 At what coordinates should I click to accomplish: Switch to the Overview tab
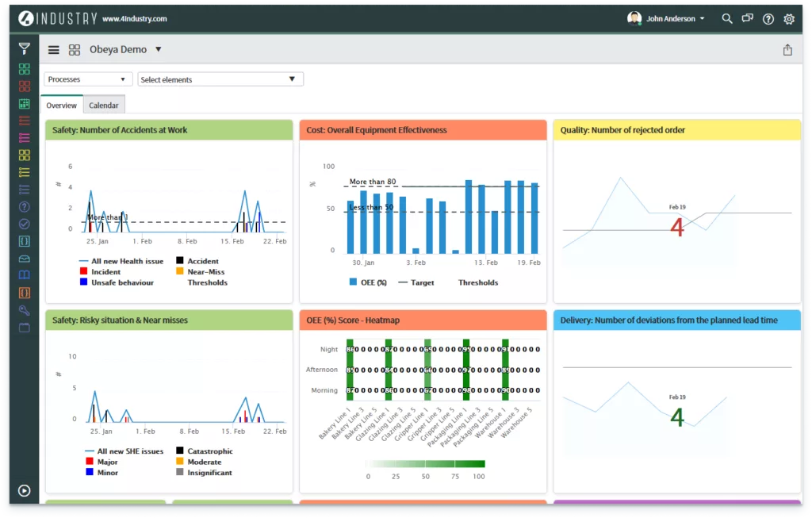[x=62, y=106]
